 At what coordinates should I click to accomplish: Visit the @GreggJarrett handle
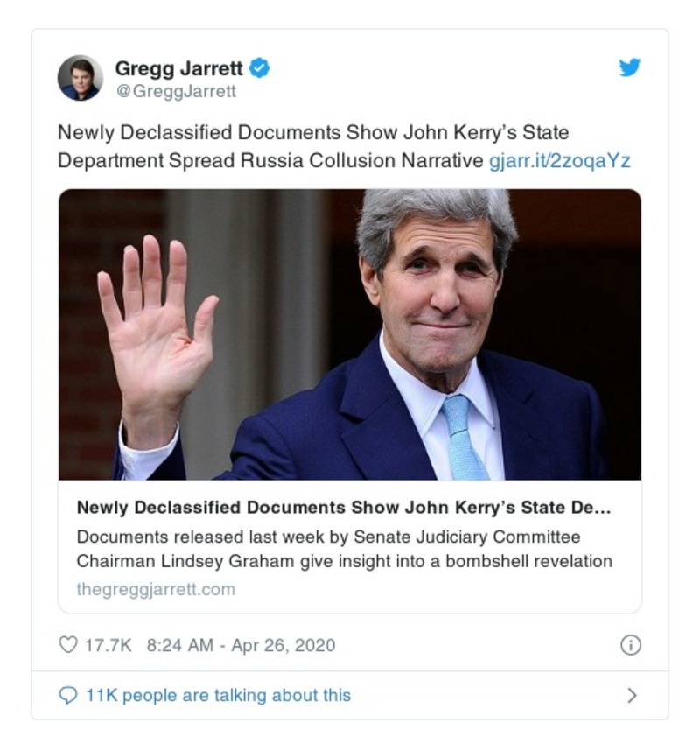click(x=175, y=91)
